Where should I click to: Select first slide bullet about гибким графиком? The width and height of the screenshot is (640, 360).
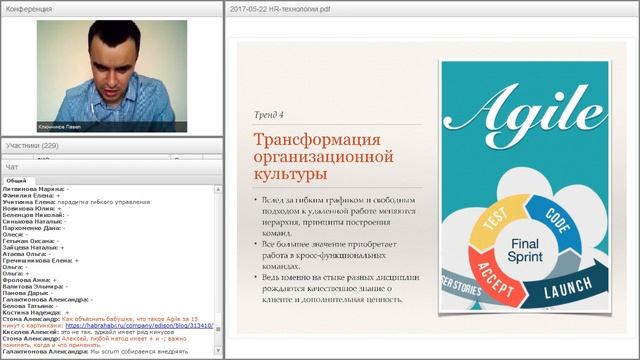pos(339,217)
